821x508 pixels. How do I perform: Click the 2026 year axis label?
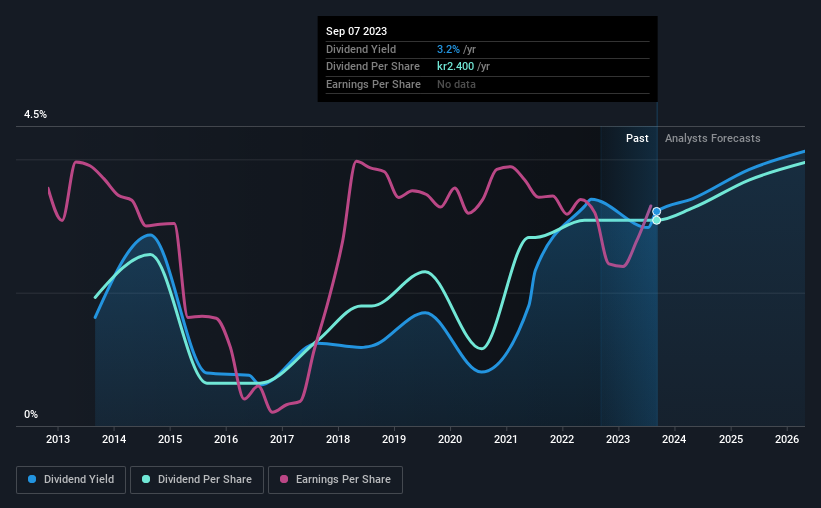[786, 439]
